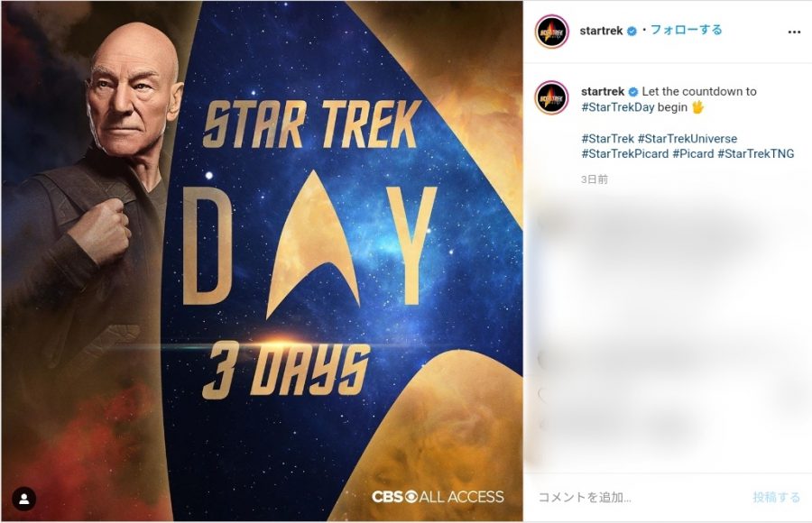The width and height of the screenshot is (812, 523).
Task: Click the startrek username in caption
Action: pos(603,92)
